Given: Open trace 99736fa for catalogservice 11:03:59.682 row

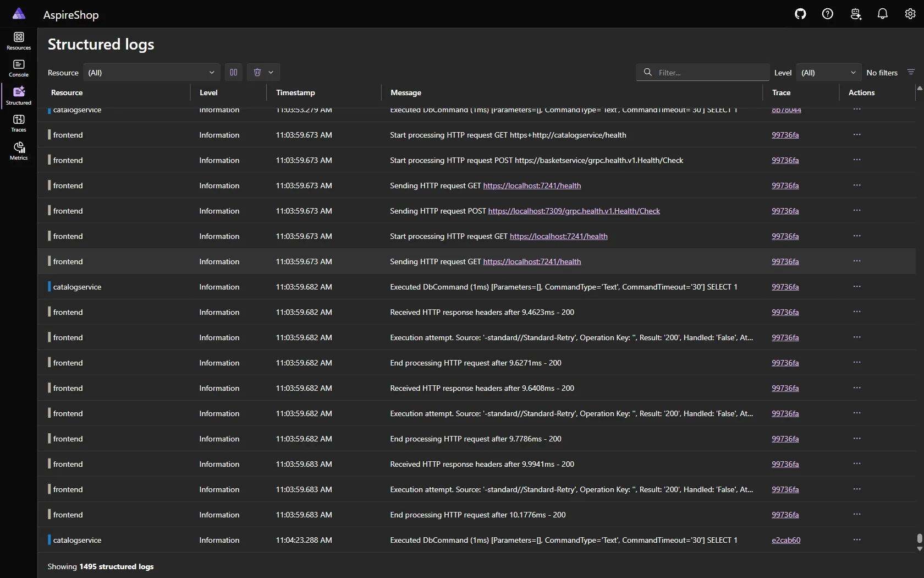Looking at the screenshot, I should tap(785, 287).
